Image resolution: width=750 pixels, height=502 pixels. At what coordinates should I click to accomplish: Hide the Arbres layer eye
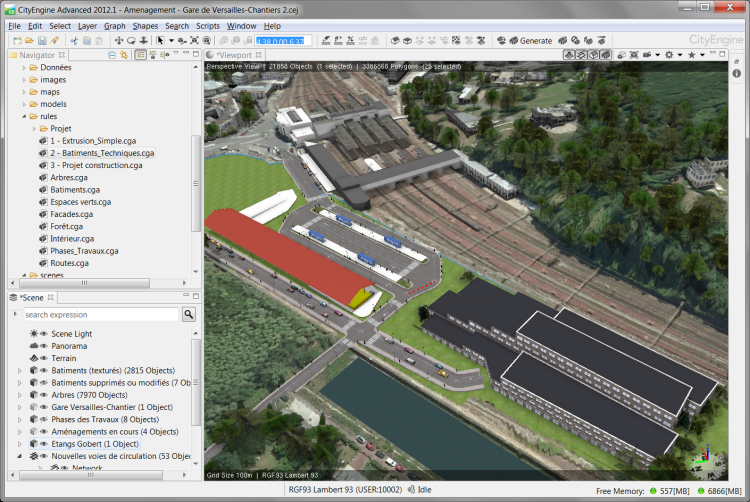pos(44,395)
